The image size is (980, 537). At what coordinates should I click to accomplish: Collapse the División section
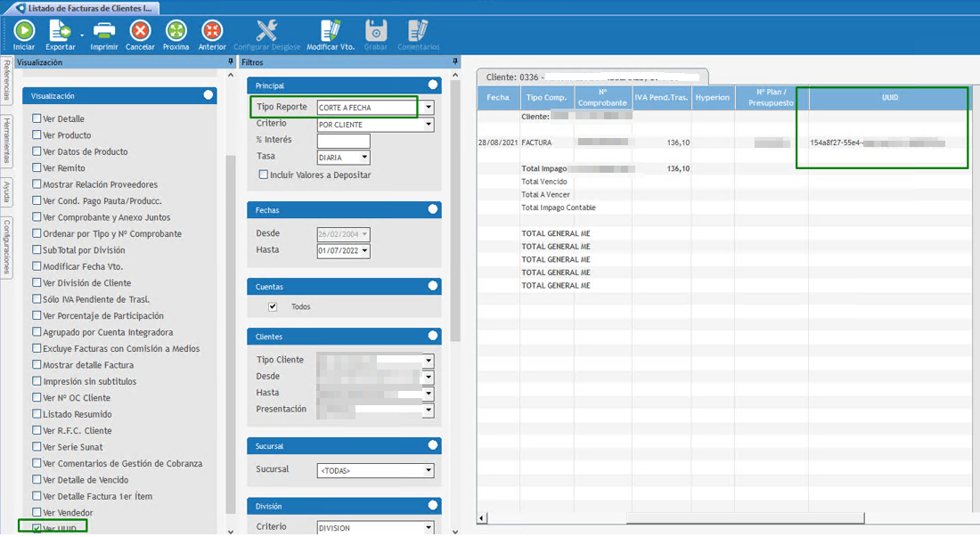tap(432, 505)
